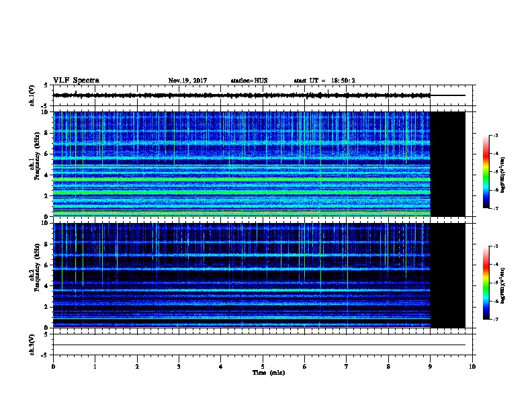532x411 pixels.
Task: Click the "-3" label on ch.1 colorbar
Action: (x=495, y=135)
